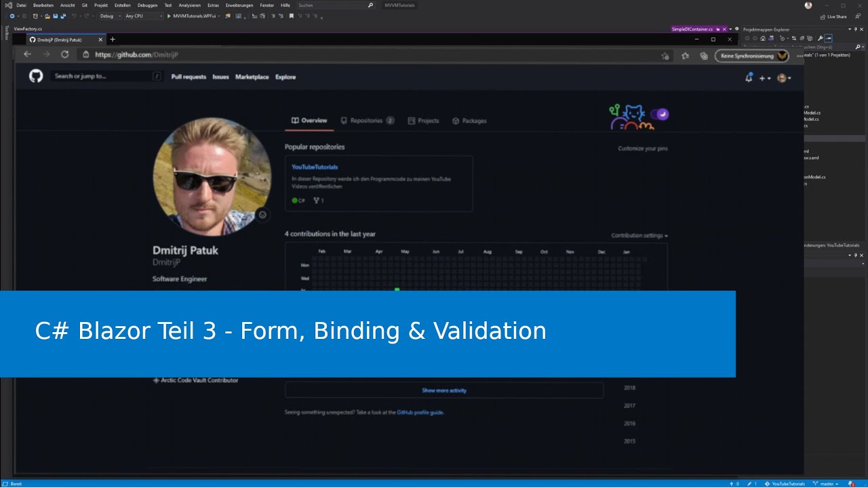The image size is (868, 488).
Task: Select the Overview profile tab
Action: tap(309, 121)
